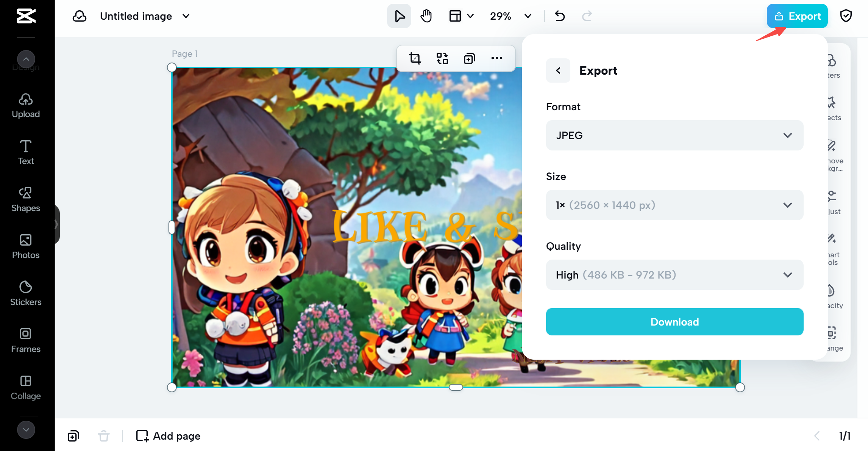
Task: Click the shield icon at top right
Action: tap(846, 16)
